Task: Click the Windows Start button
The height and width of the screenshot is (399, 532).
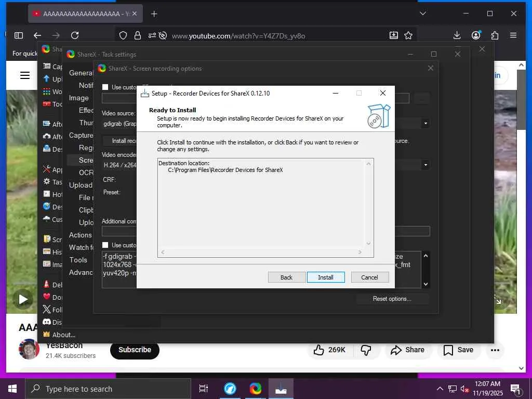Action: pyautogui.click(x=12, y=389)
